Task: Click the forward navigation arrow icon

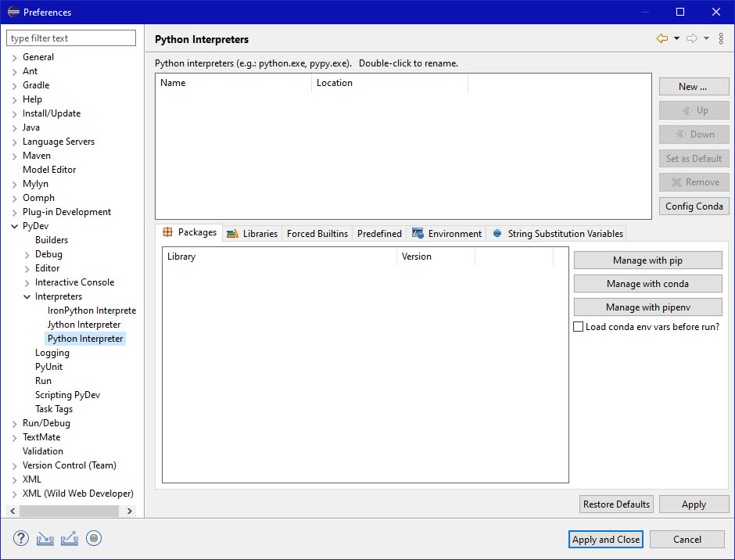Action: [691, 38]
